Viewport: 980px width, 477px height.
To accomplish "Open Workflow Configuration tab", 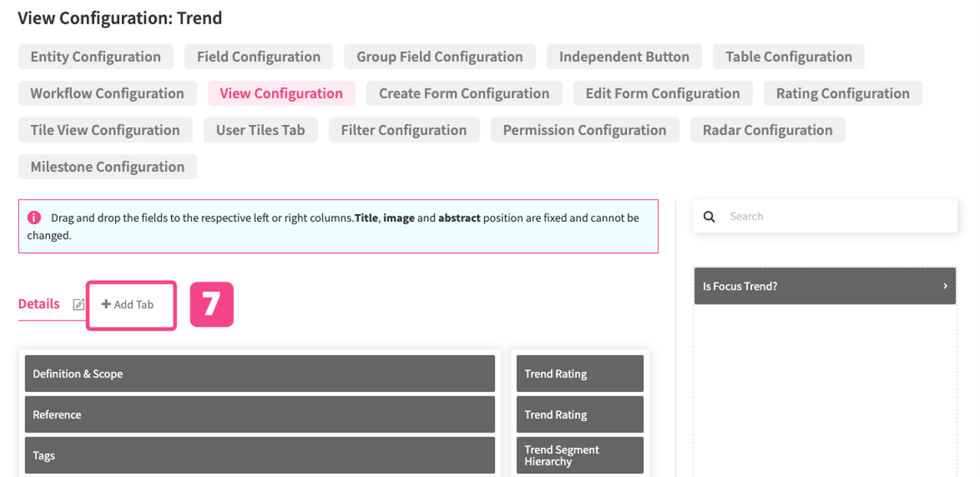I will click(107, 94).
